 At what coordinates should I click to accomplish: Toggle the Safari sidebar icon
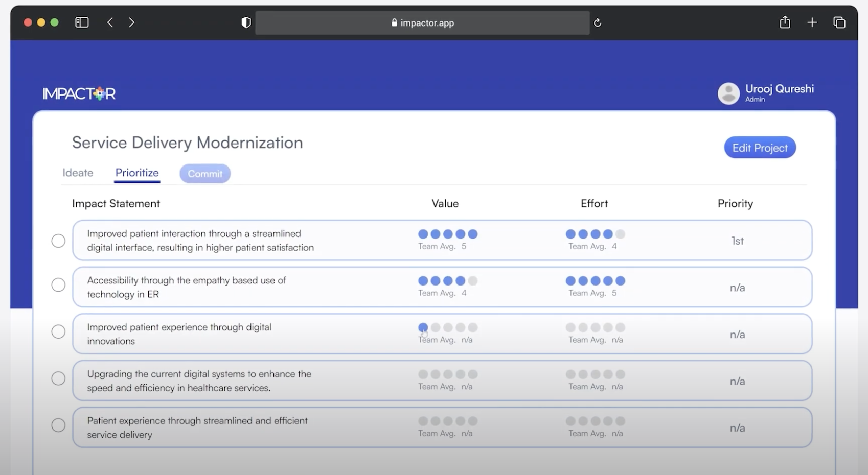pos(82,22)
